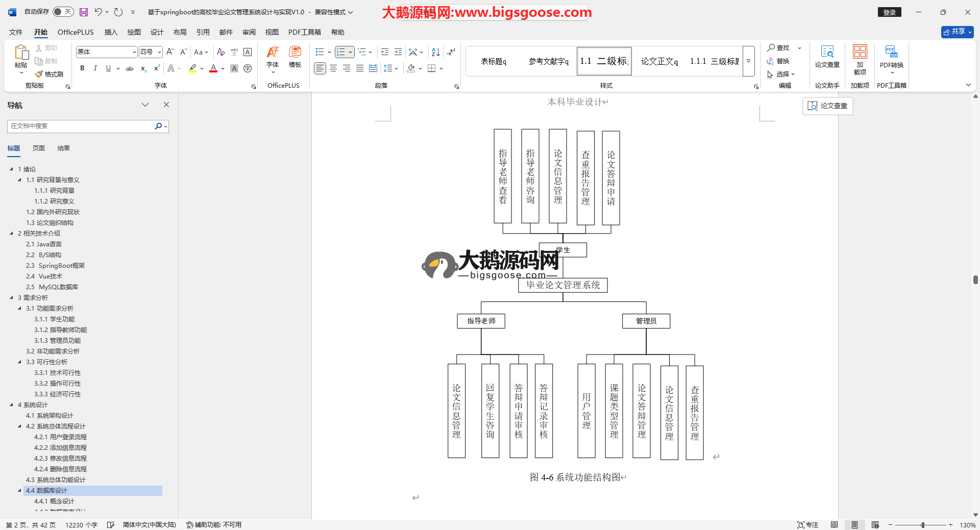
Task: Expand the styles gallery more arrow
Action: tap(748, 61)
